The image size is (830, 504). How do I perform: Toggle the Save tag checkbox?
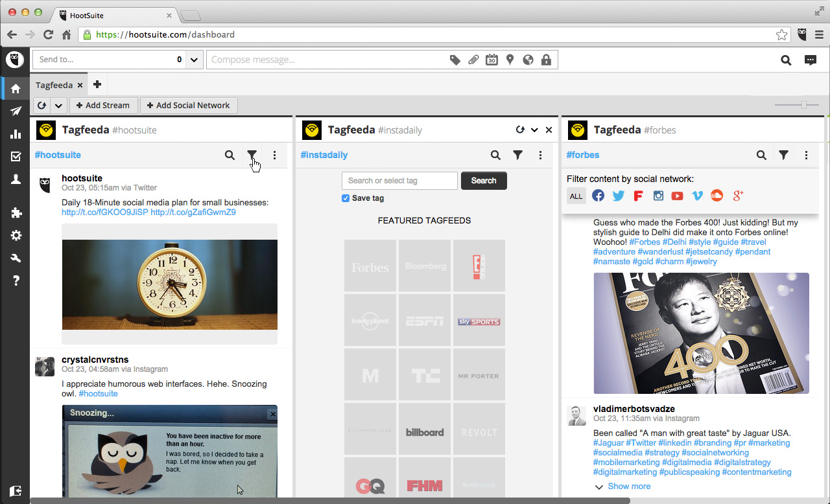tap(346, 198)
